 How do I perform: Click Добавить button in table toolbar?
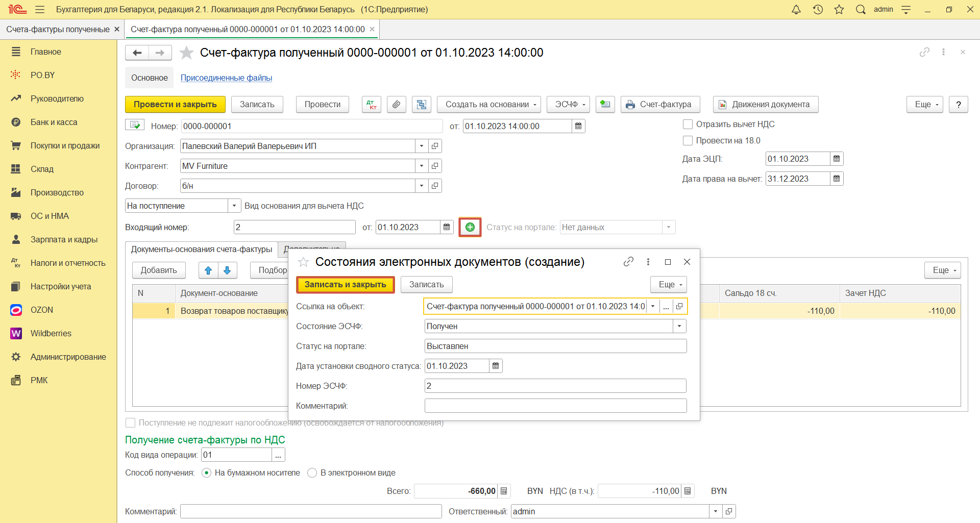coord(159,270)
